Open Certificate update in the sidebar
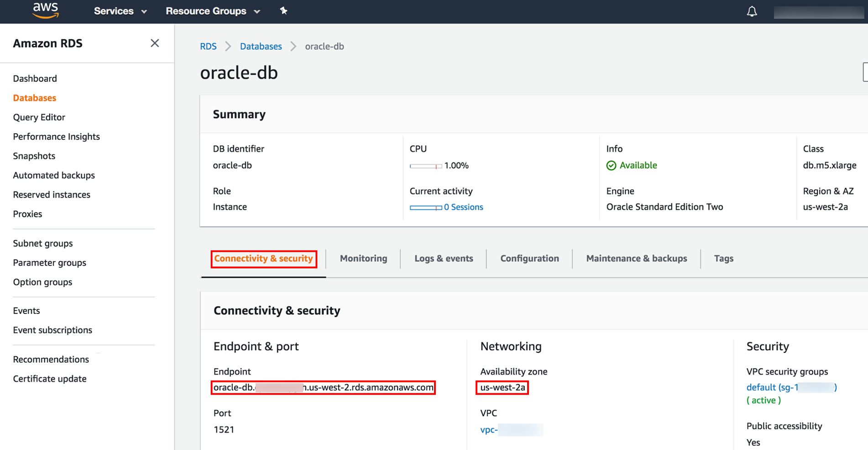Image resolution: width=868 pixels, height=450 pixels. 50,379
